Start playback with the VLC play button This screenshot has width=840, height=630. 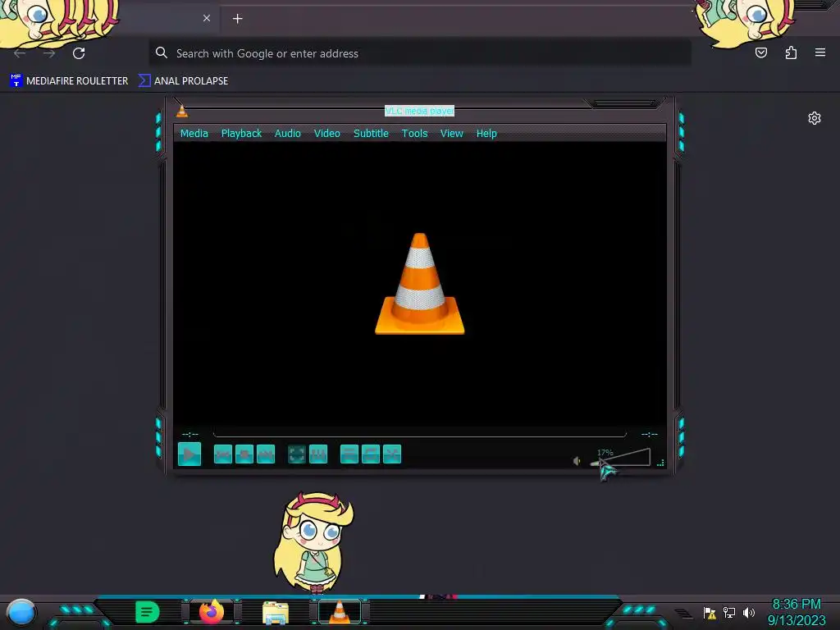[189, 454]
